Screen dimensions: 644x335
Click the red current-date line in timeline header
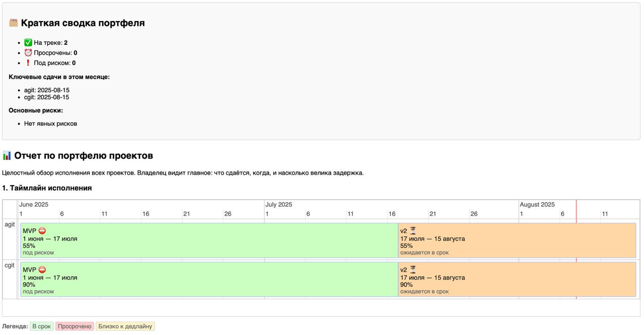[576, 209]
